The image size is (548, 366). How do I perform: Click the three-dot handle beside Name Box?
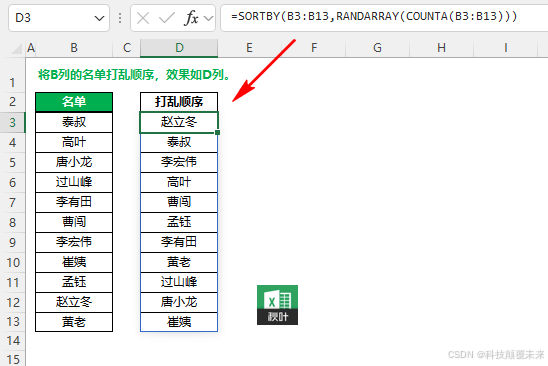(x=120, y=18)
